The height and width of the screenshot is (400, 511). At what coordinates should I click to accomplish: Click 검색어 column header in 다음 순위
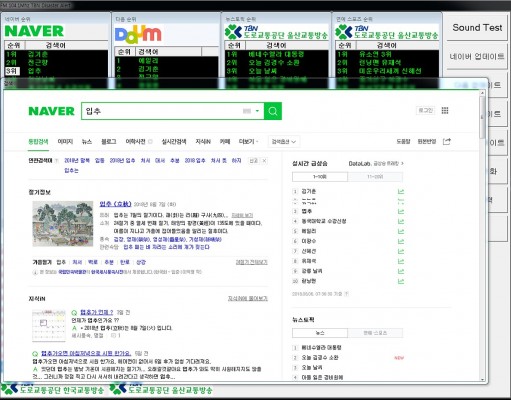click(x=168, y=52)
